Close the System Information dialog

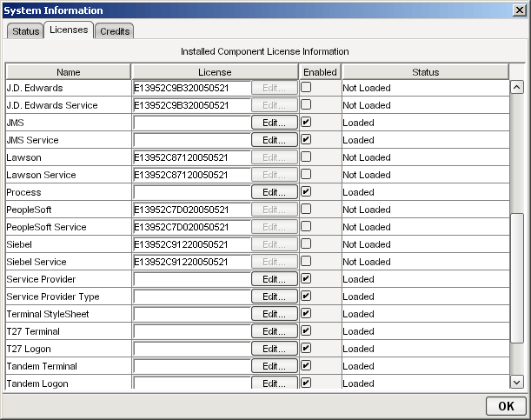(520, 10)
